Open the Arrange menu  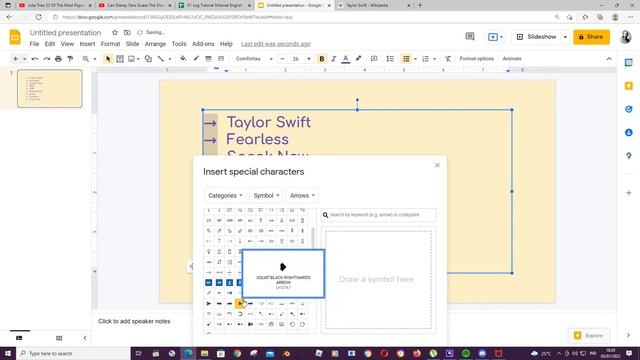pos(155,44)
